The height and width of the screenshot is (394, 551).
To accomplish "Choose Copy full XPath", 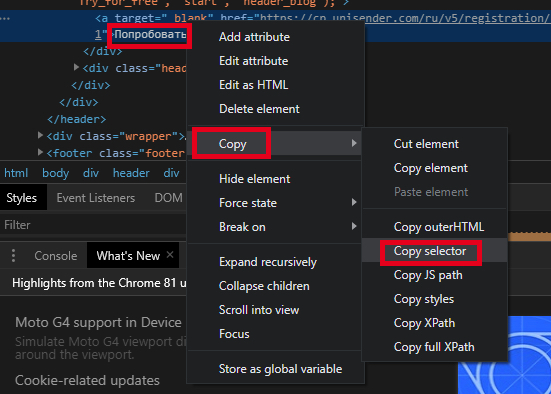I will click(x=435, y=347).
